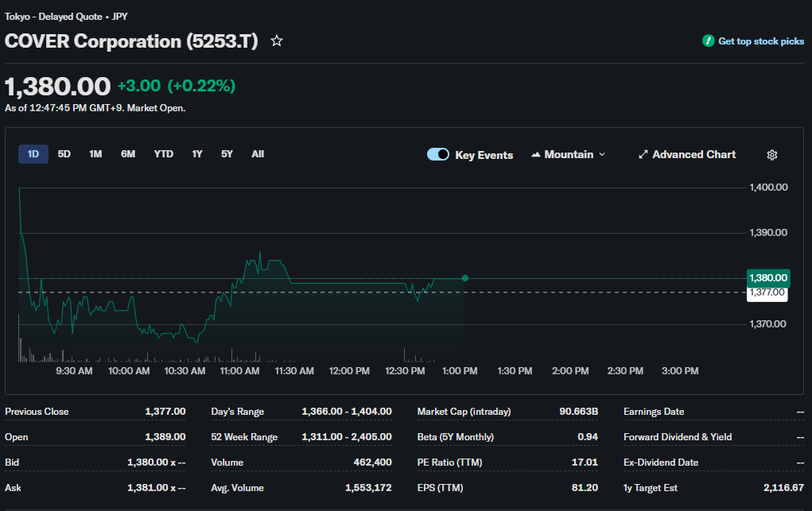Image resolution: width=812 pixels, height=511 pixels.
Task: Select the 6M time range
Action: tap(128, 153)
